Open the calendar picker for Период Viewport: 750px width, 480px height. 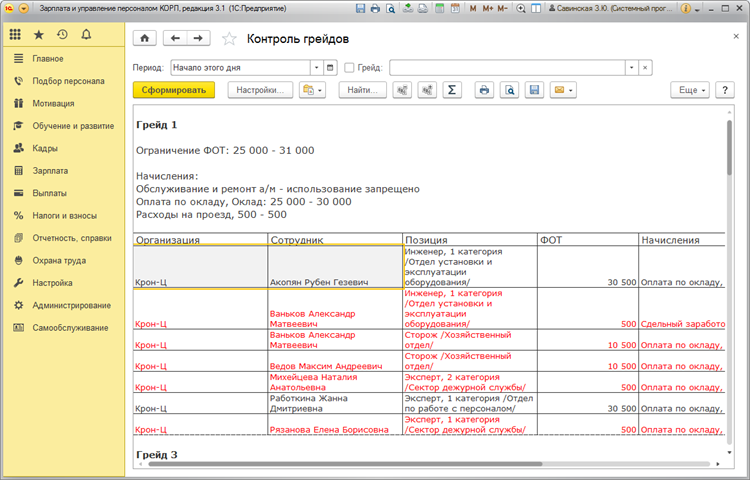[330, 67]
